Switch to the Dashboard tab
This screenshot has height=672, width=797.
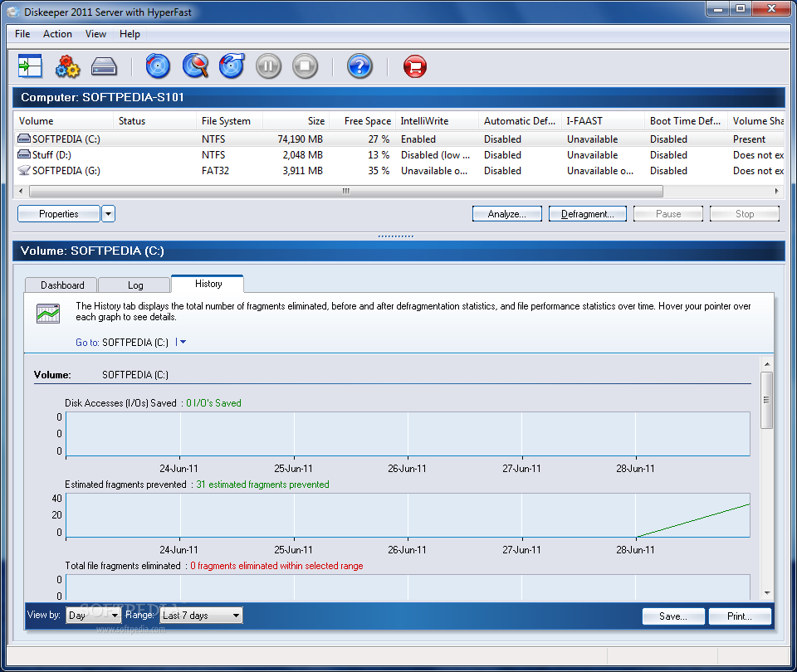coord(62,285)
